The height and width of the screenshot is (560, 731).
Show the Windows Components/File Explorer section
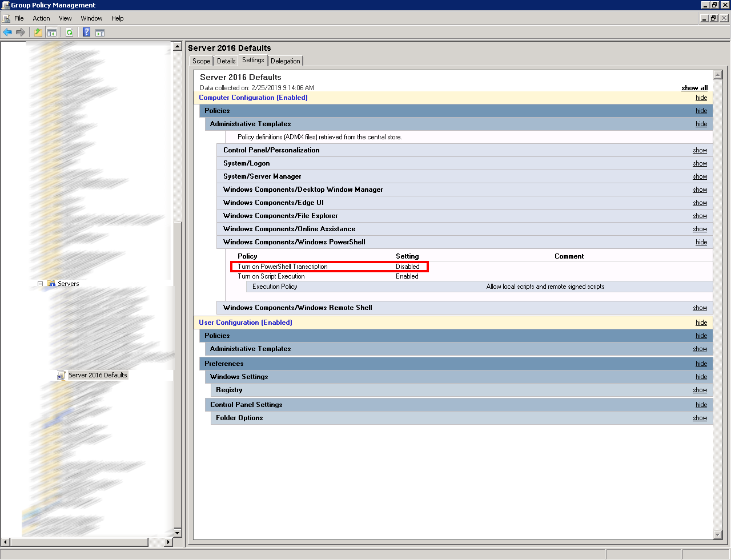coord(700,216)
